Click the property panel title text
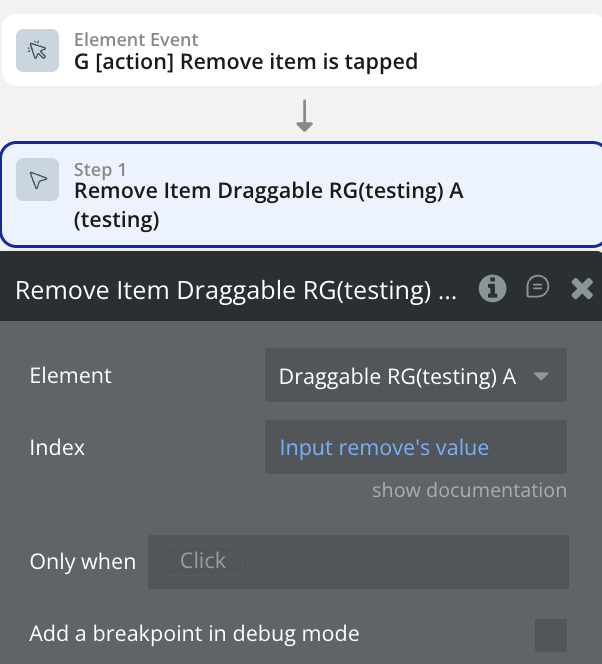 (x=236, y=290)
